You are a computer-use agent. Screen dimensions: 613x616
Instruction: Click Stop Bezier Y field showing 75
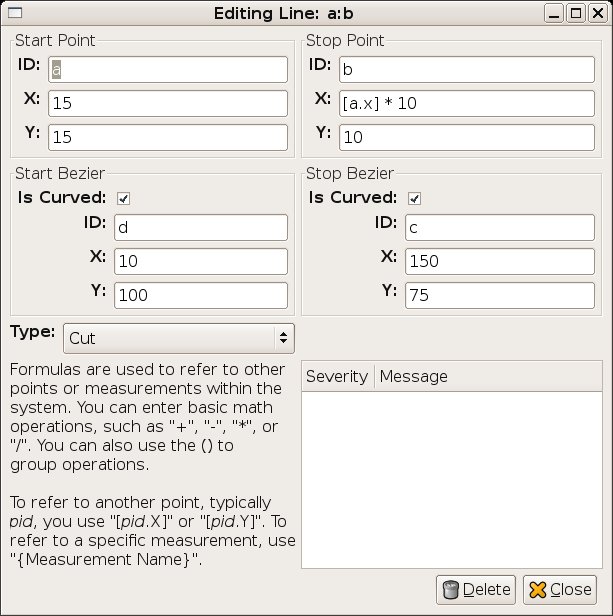[500, 295]
